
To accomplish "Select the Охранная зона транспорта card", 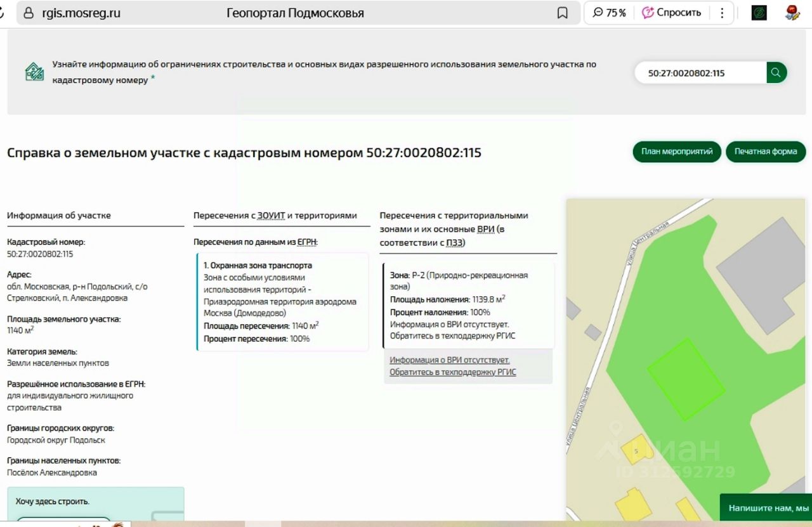I will [282, 302].
